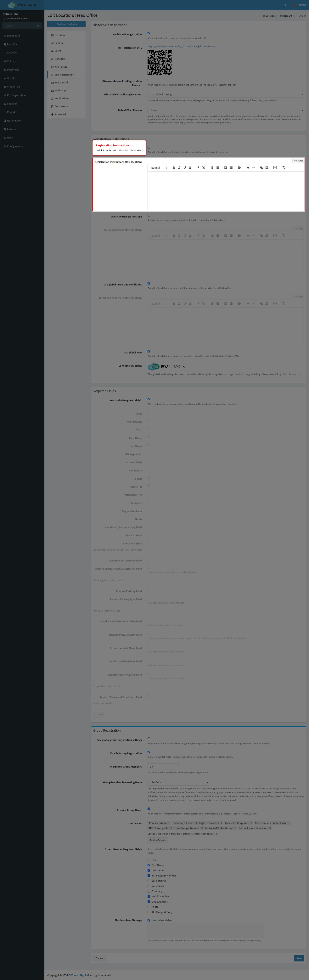The height and width of the screenshot is (980, 309).
Task: Click the search magnifier icon in sidebar
Action: (x=38, y=26)
